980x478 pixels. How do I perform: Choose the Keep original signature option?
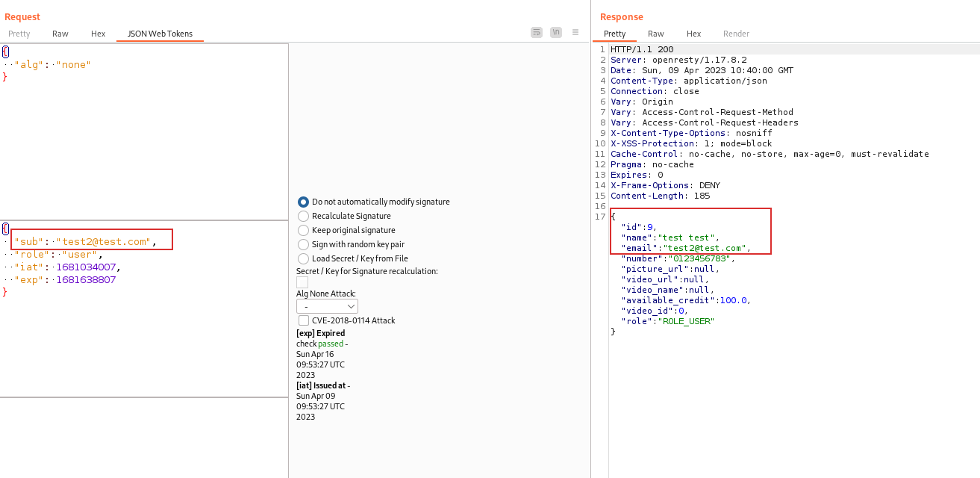(x=303, y=230)
